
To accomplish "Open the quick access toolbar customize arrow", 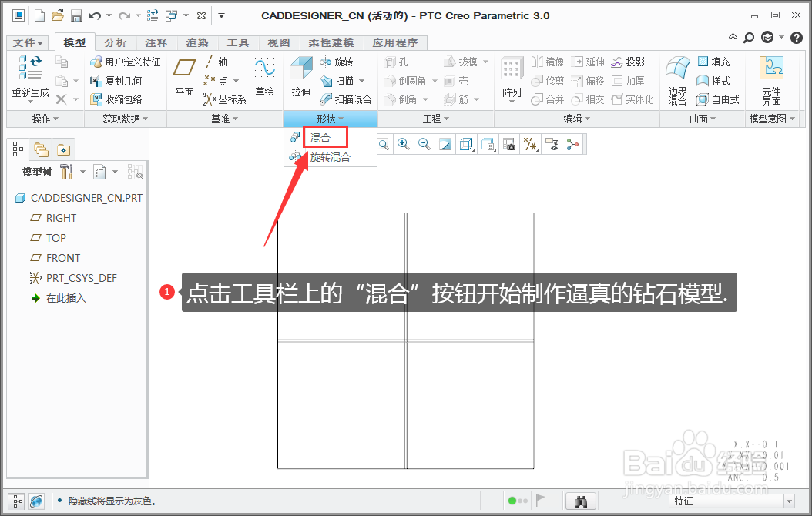I will (221, 15).
